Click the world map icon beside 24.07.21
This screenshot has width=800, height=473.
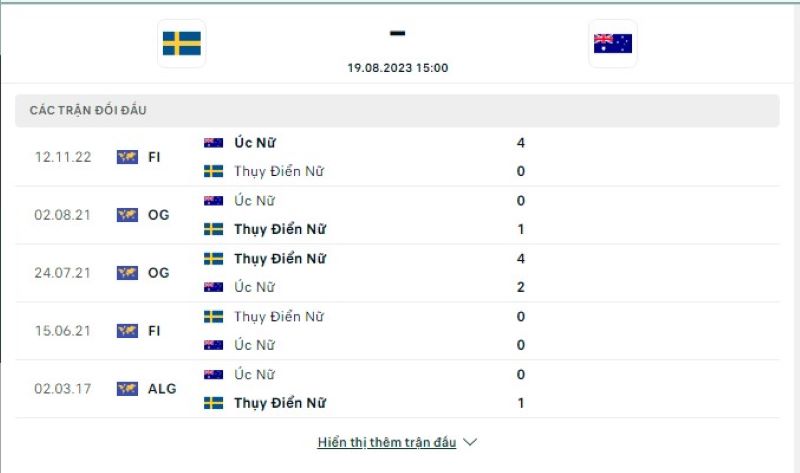pyautogui.click(x=127, y=273)
